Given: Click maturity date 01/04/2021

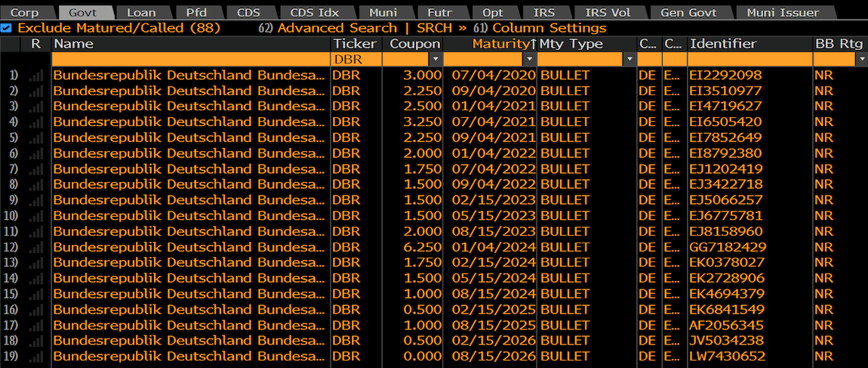Looking at the screenshot, I should 494,107.
